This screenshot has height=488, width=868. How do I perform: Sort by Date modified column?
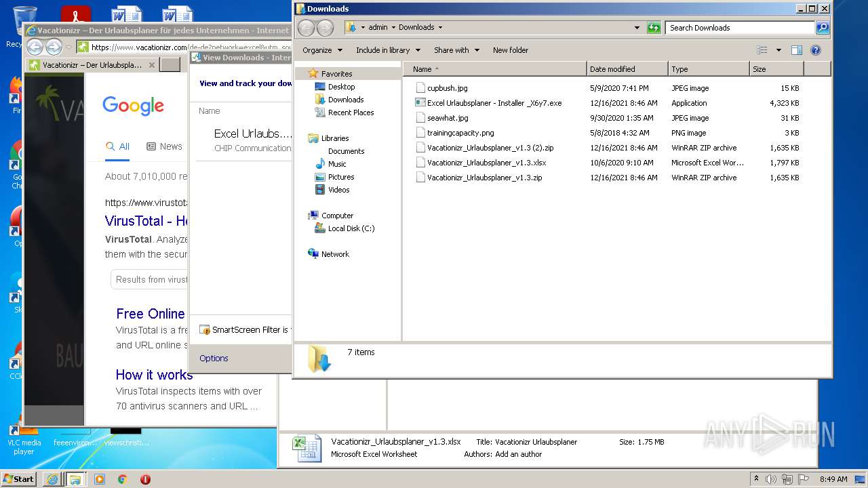tap(627, 69)
